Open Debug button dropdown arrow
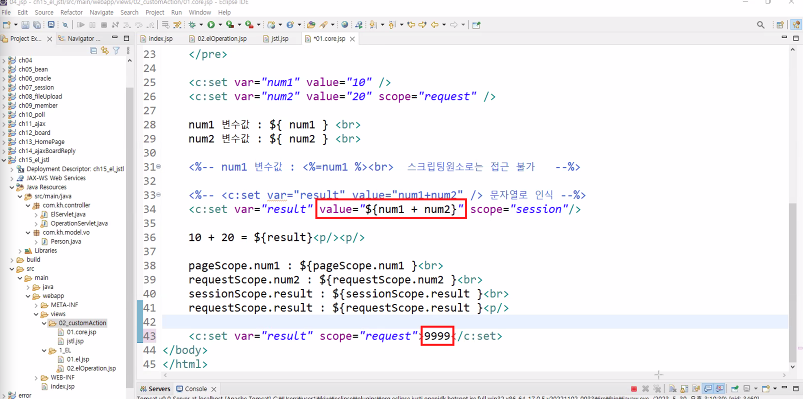The height and width of the screenshot is (399, 803). [x=201, y=25]
